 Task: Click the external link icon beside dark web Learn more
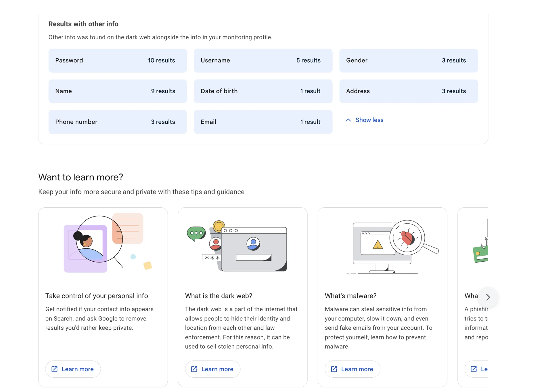pos(195,369)
